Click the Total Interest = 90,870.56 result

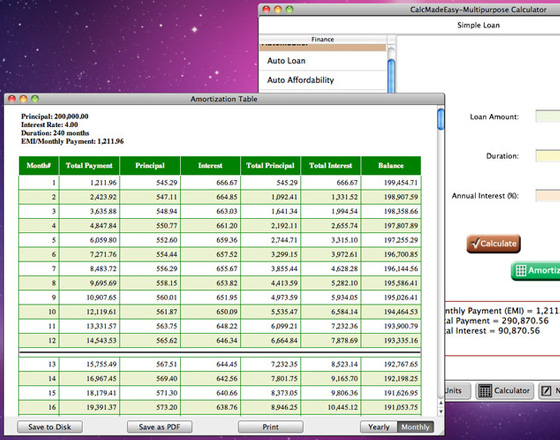(493, 331)
